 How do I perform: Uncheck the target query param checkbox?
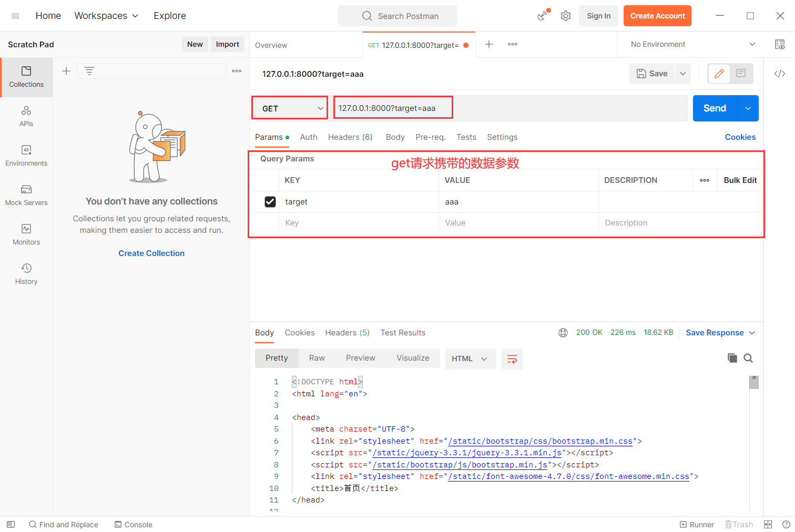click(x=270, y=202)
